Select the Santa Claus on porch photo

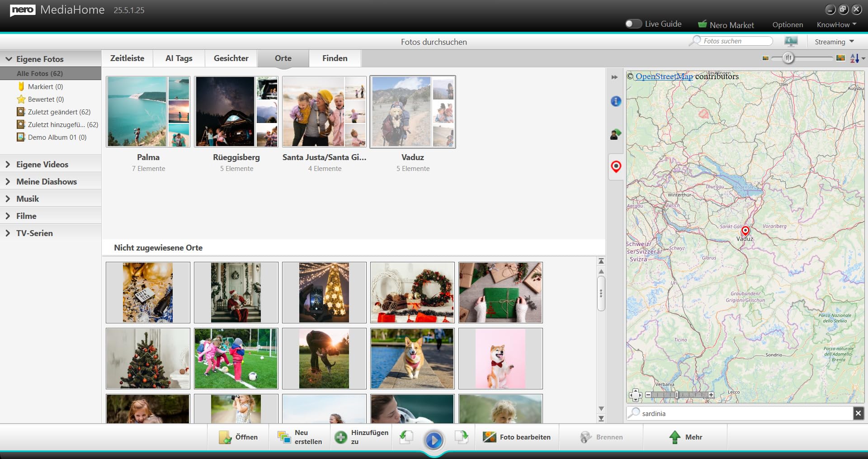236,293
